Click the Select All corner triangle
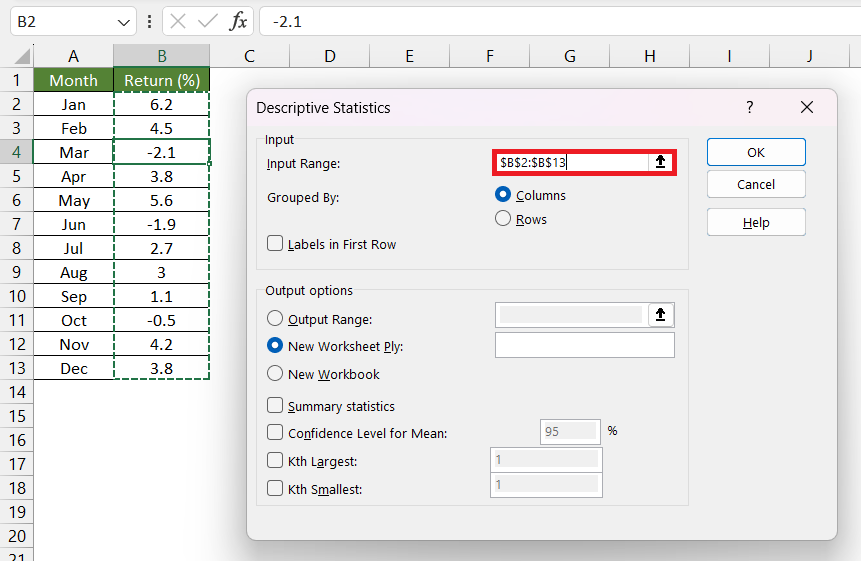Viewport: 861px width, 561px height. 22,56
